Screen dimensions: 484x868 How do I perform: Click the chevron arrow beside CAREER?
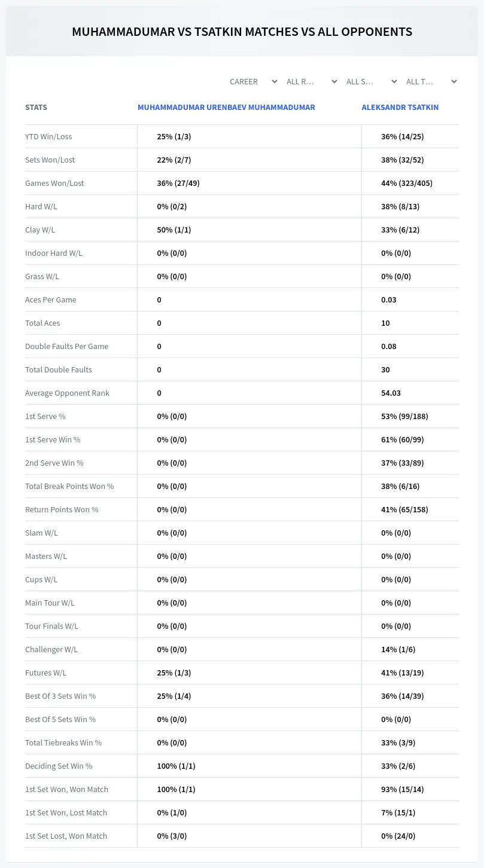point(275,81)
